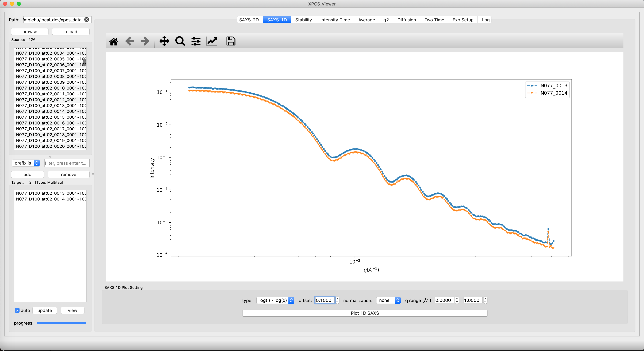Select the Pan axes tool
644x351 pixels.
pyautogui.click(x=164, y=41)
